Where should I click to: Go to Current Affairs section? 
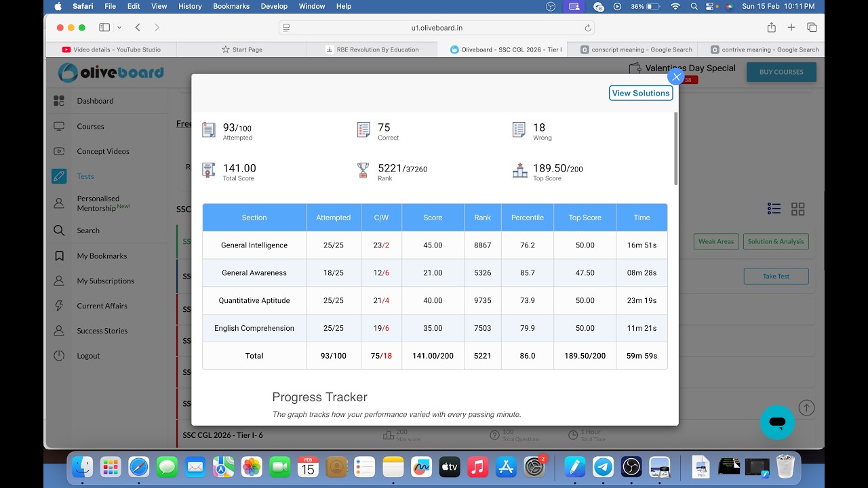[x=102, y=306]
